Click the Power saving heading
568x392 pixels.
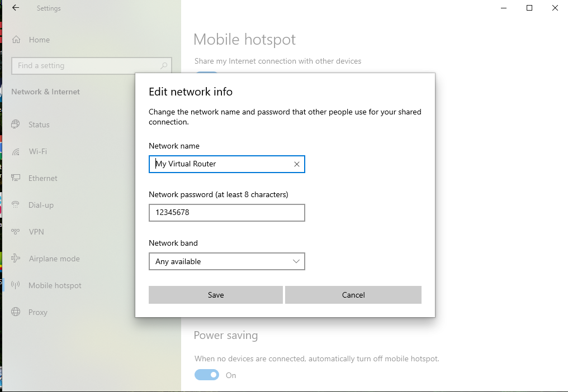click(x=226, y=335)
